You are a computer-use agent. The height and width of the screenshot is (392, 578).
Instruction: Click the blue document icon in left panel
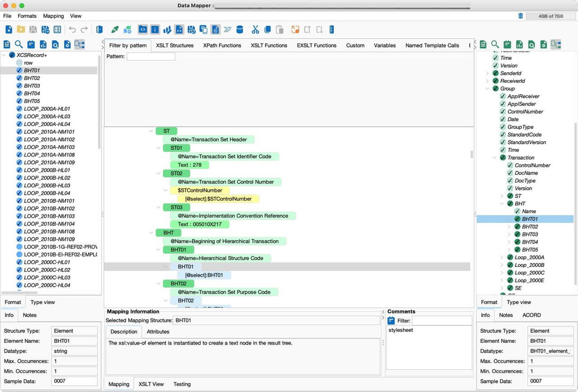click(x=7, y=44)
